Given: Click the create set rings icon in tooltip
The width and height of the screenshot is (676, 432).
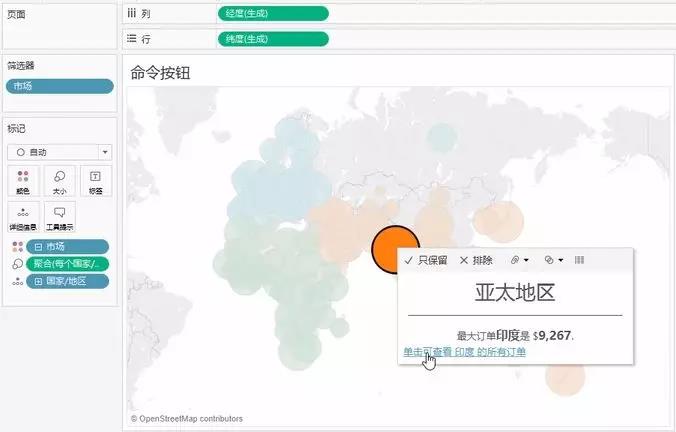Looking at the screenshot, I should 552,260.
